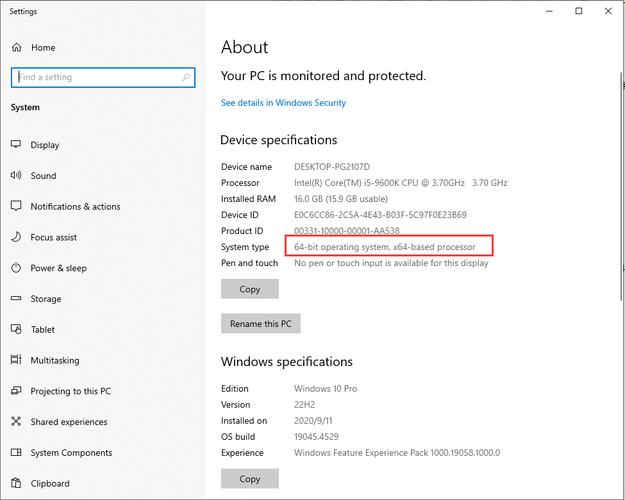Click the Storage drive icon
This screenshot has width=625, height=500.
[16, 299]
